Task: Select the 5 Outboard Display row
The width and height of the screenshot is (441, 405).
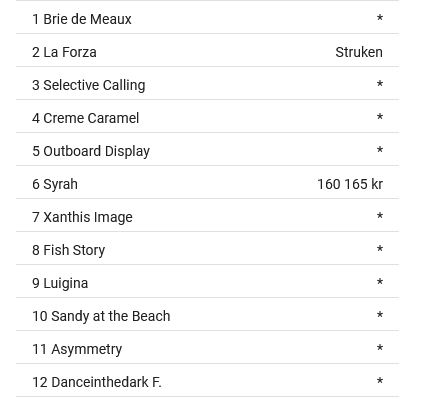Action: 207,149
